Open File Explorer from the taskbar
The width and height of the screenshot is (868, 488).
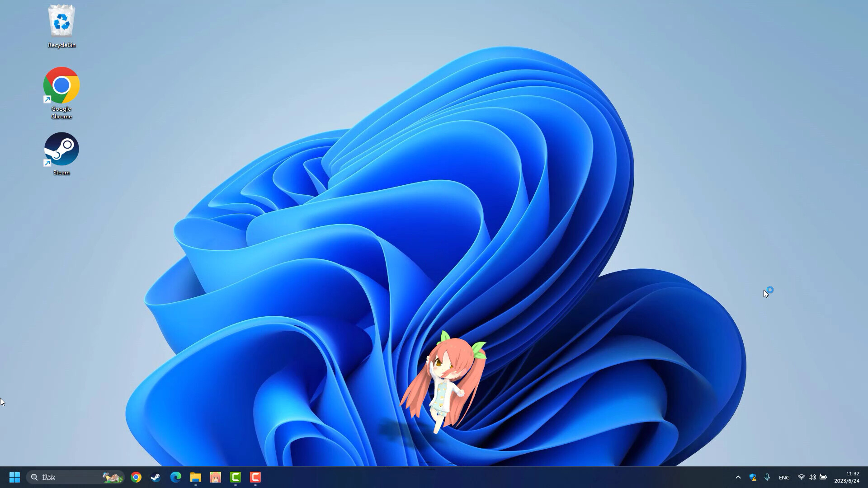click(x=195, y=477)
